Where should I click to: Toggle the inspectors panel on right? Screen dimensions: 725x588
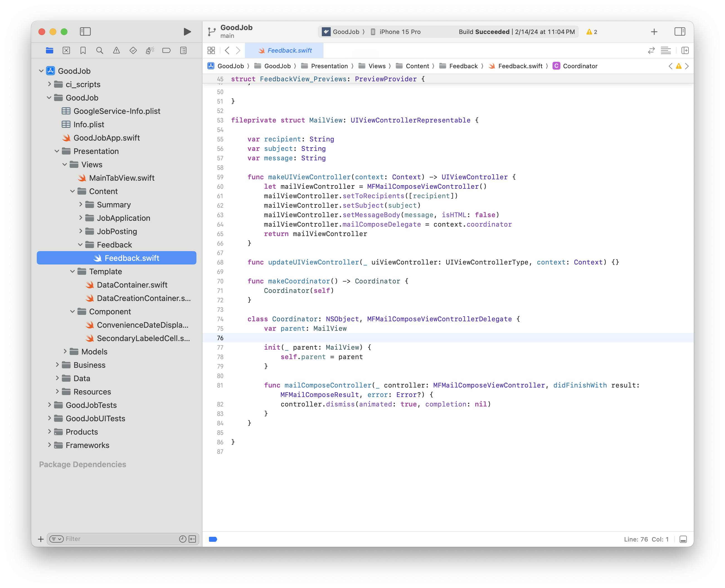coord(680,32)
